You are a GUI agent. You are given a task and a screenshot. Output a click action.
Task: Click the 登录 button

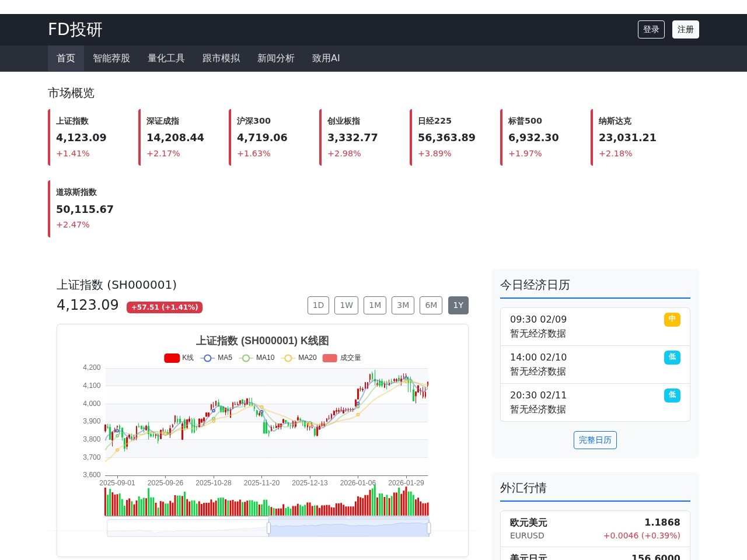point(651,30)
